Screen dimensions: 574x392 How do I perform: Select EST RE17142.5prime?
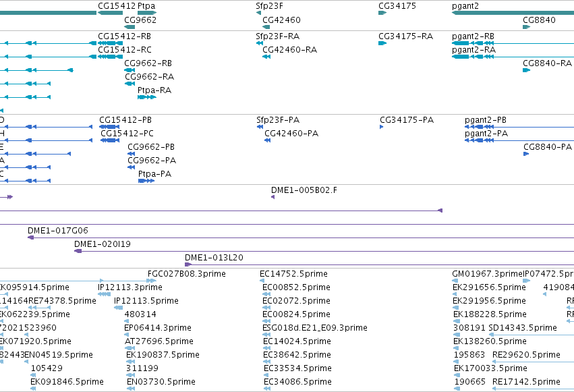526,382
